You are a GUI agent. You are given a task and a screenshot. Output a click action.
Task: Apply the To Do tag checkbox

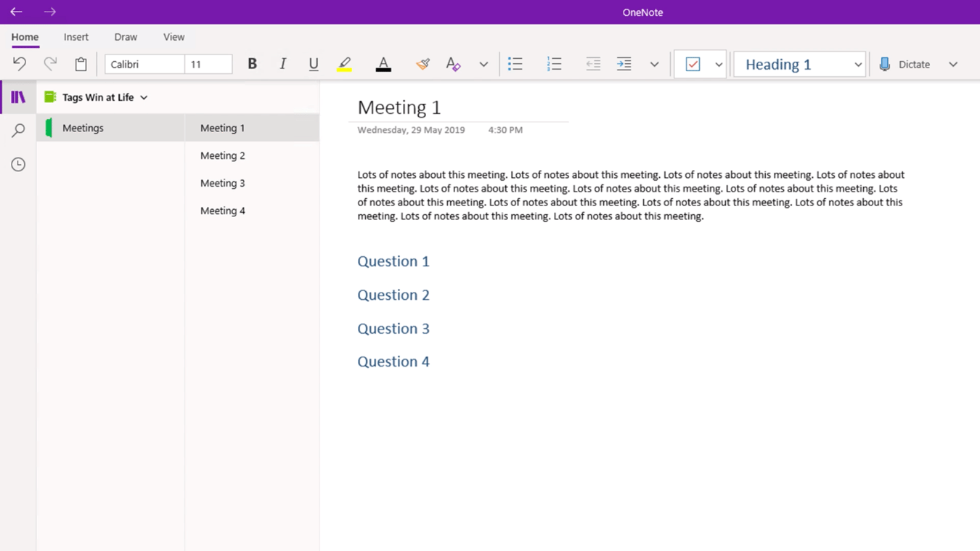694,64
